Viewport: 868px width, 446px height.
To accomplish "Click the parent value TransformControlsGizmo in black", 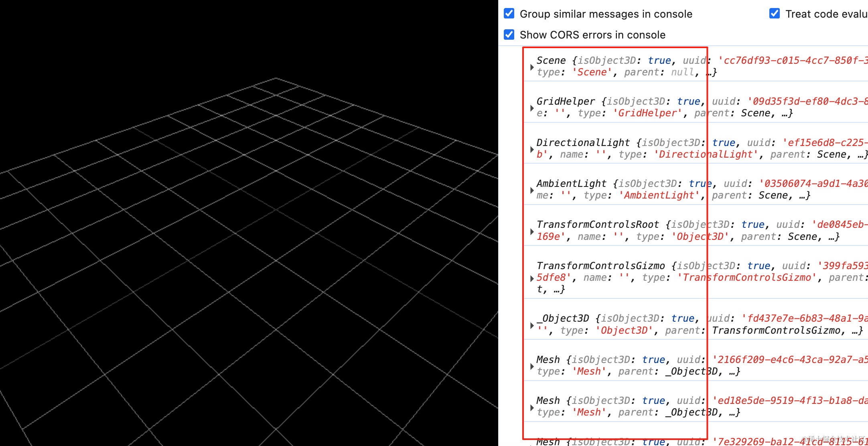I will (x=776, y=330).
